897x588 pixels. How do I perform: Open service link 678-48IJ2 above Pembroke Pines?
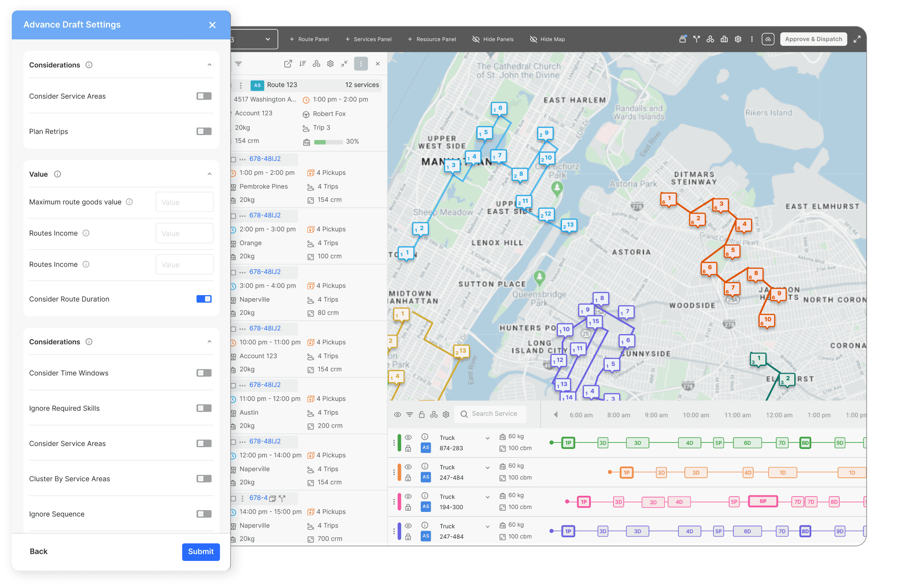point(265,159)
